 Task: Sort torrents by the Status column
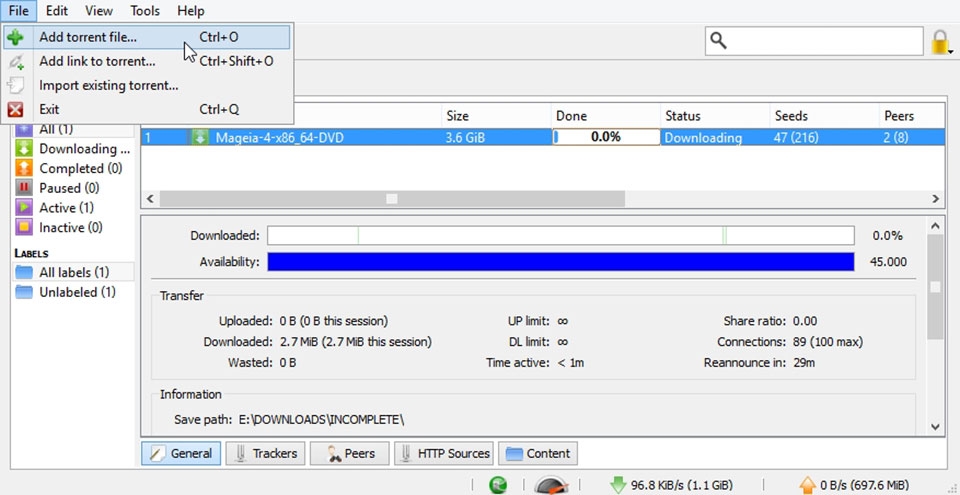pyautogui.click(x=715, y=116)
